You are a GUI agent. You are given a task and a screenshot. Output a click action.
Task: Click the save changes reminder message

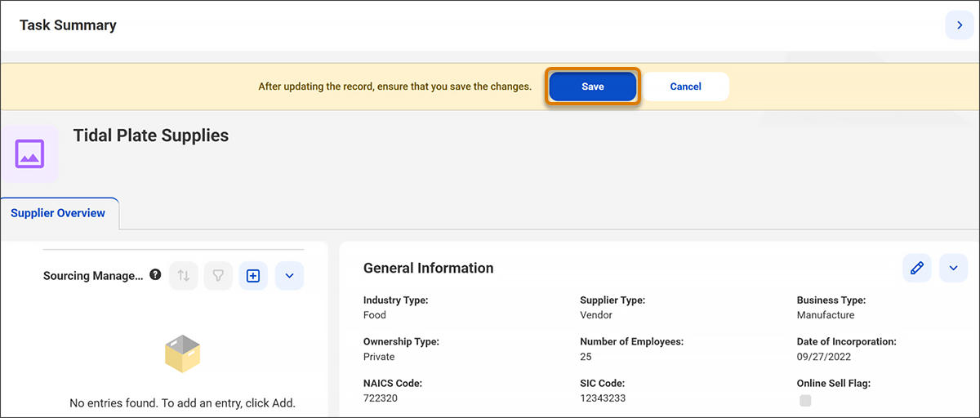tap(394, 87)
